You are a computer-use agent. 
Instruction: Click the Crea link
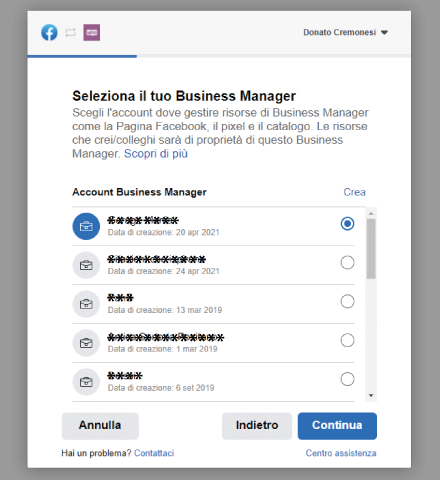pyautogui.click(x=354, y=192)
